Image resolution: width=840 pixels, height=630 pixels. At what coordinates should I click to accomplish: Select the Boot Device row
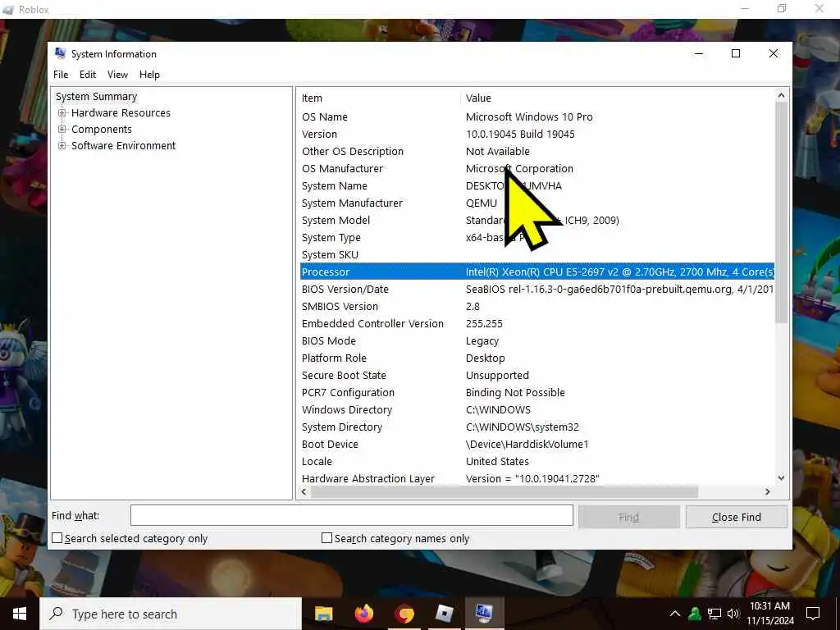coord(537,444)
